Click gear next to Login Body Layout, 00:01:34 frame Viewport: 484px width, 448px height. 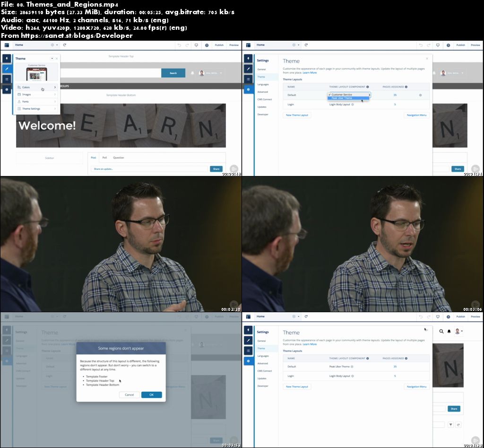353,105
